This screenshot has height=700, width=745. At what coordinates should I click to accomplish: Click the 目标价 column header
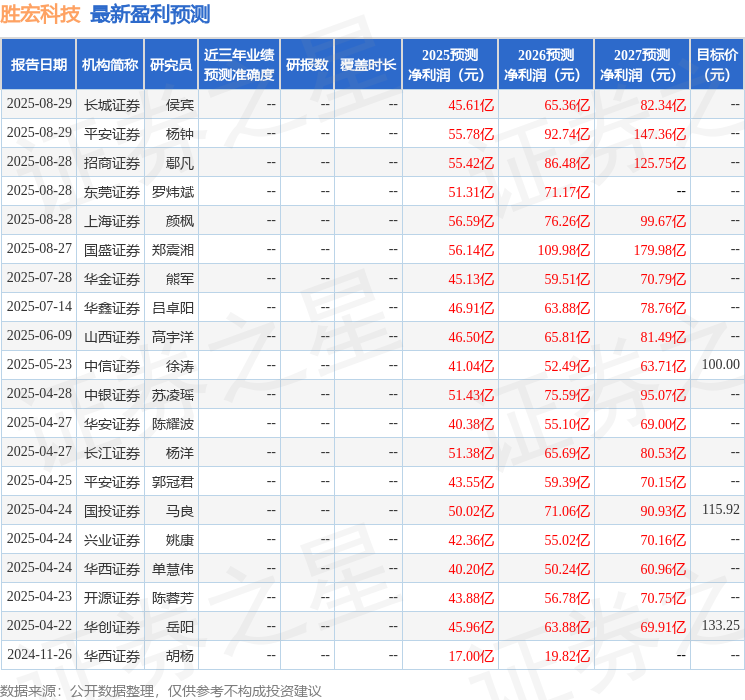click(x=717, y=65)
